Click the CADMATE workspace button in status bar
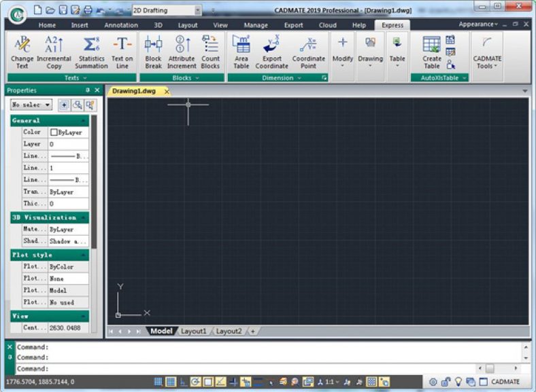The height and width of the screenshot is (392, 536). (x=505, y=382)
